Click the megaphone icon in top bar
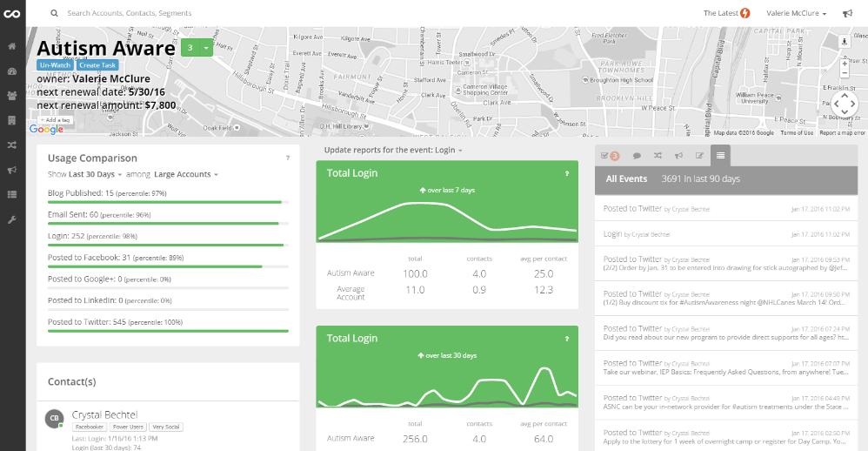 point(847,13)
